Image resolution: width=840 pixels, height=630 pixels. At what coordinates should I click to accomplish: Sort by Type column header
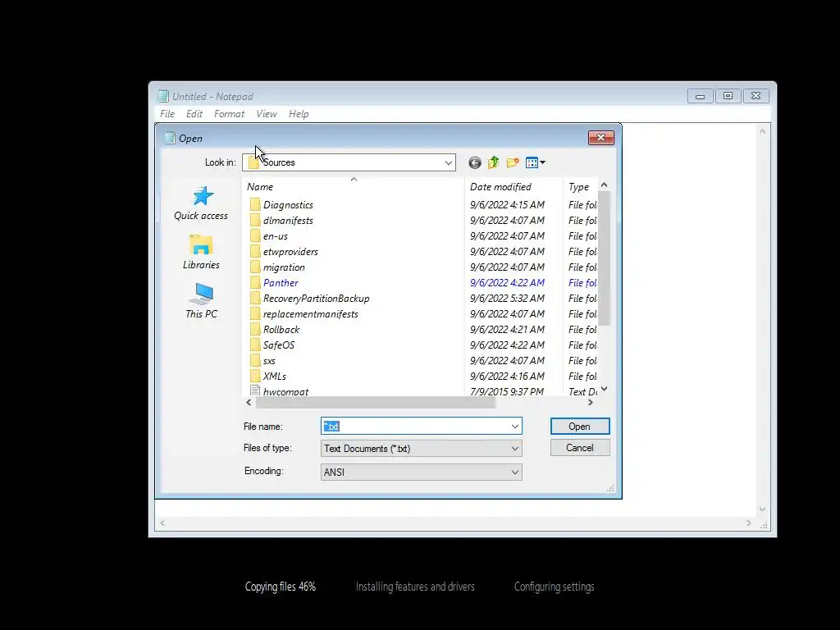click(x=580, y=186)
